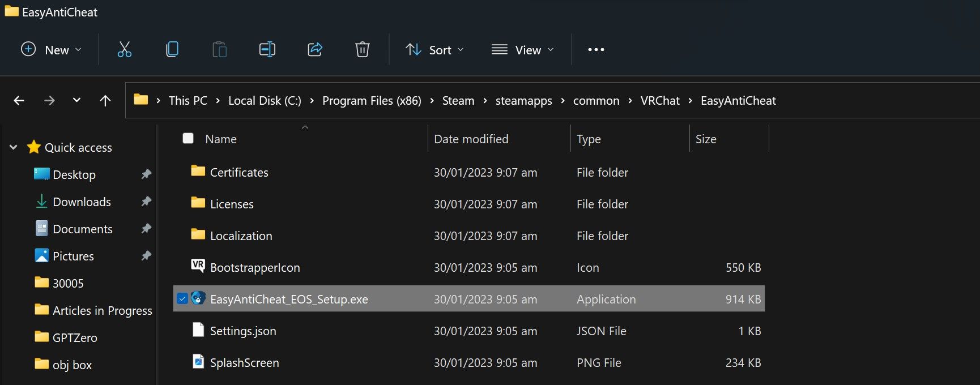Viewport: 980px width, 385px height.
Task: Collapse the Quick access tree
Action: click(14, 147)
